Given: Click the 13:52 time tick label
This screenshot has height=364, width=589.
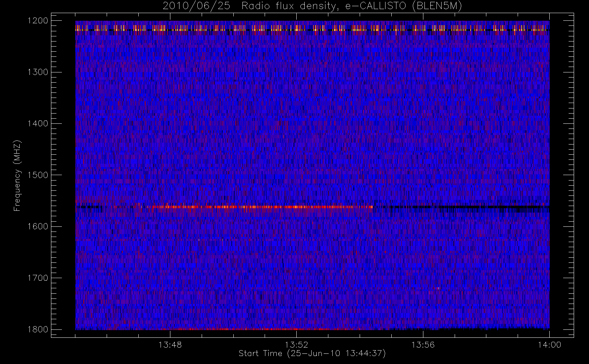Looking at the screenshot, I should [296, 345].
